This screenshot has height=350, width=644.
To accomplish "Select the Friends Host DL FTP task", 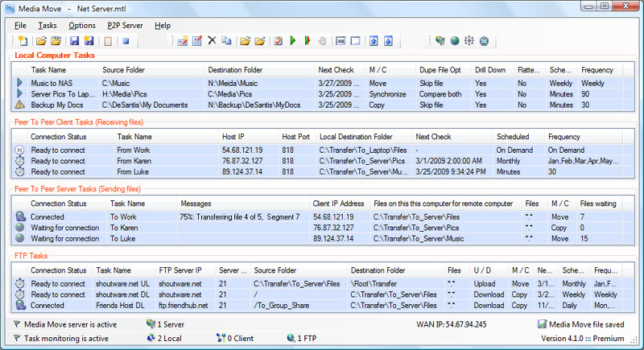I will 121,306.
